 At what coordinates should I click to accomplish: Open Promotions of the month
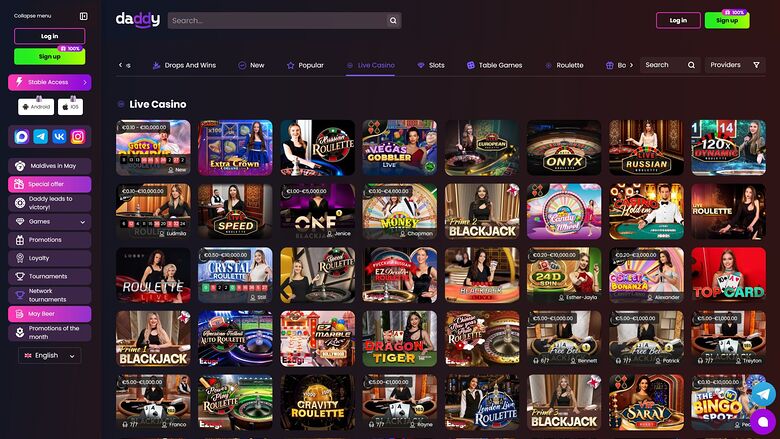coord(50,333)
